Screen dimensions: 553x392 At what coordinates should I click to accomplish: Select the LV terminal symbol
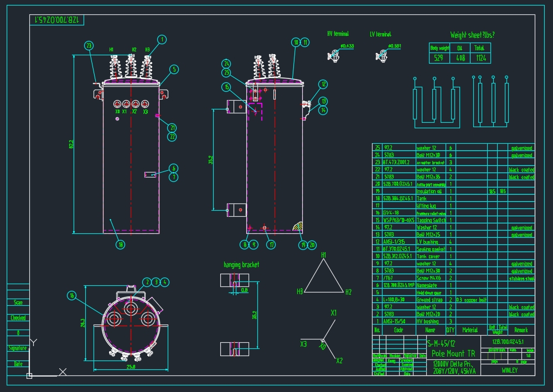382,54
